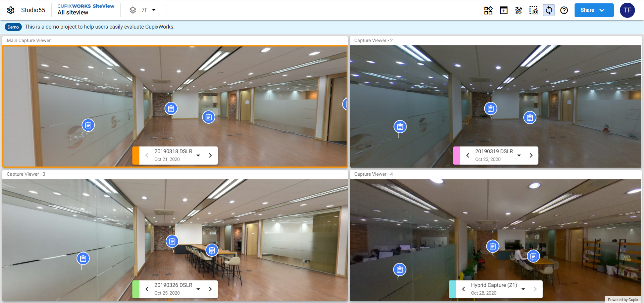Screen dimensions: 644x303
Task: Expand the 20190326 DSLR capture dropdown
Action: (198, 289)
